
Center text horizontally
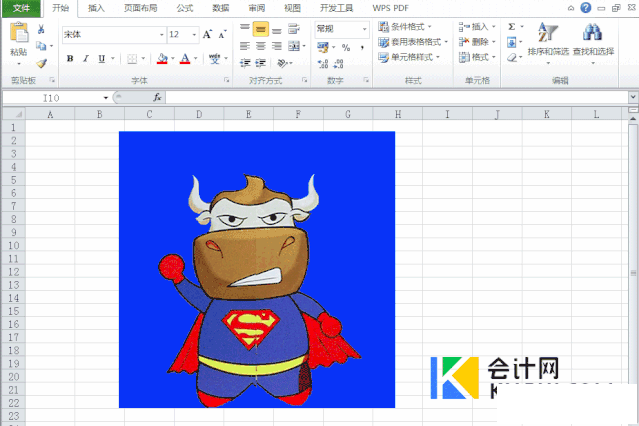[x=260, y=46]
